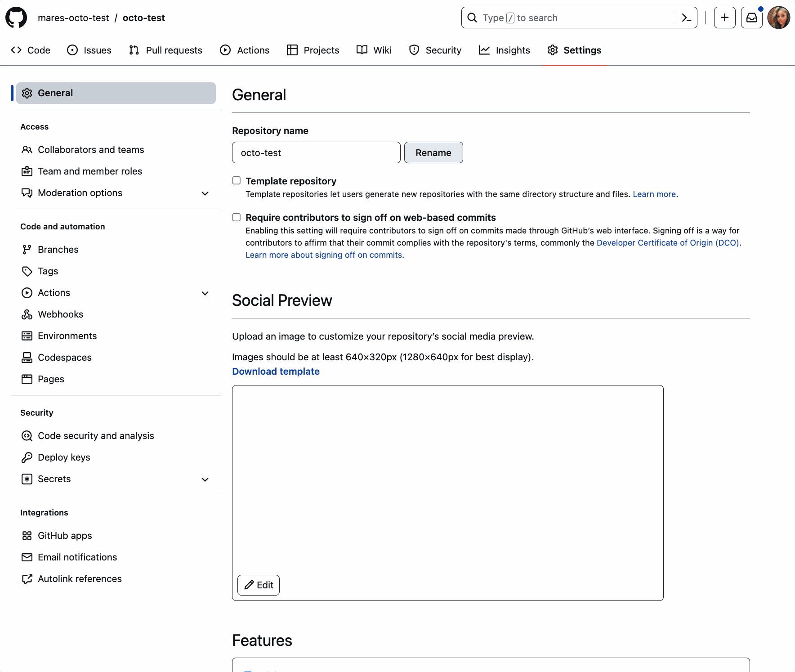Open the notifications inbox icon
Image resolution: width=795 pixels, height=672 pixels.
[751, 18]
